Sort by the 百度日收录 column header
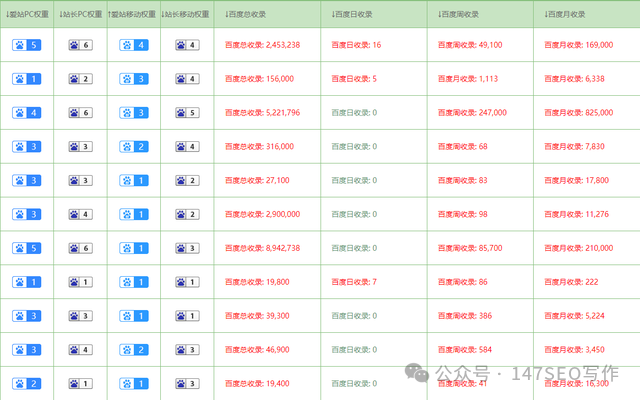640x400 pixels. click(352, 14)
